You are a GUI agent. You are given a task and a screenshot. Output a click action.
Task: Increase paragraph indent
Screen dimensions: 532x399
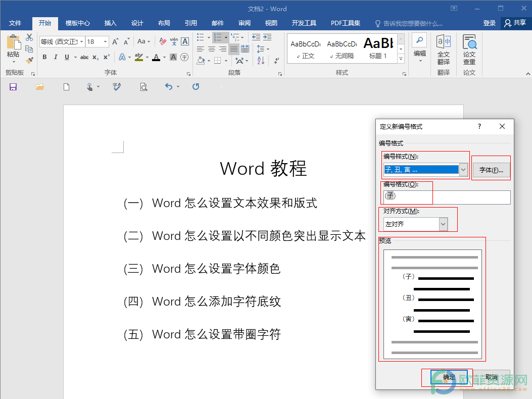pyautogui.click(x=267, y=37)
